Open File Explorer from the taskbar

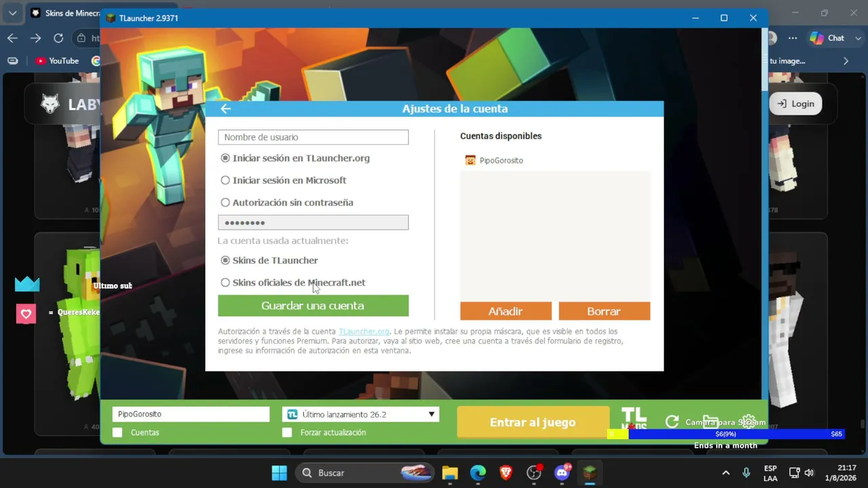click(x=450, y=472)
